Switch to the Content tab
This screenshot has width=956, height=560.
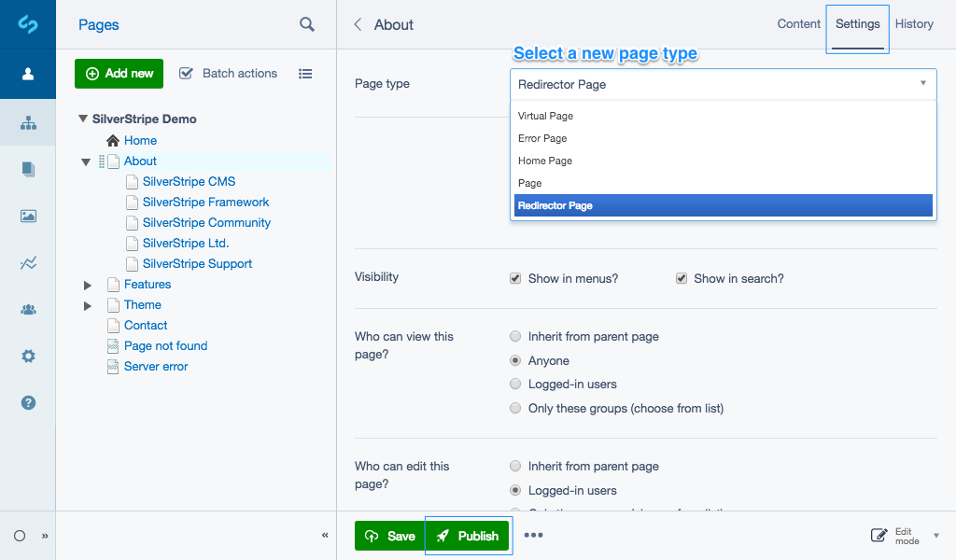798,24
